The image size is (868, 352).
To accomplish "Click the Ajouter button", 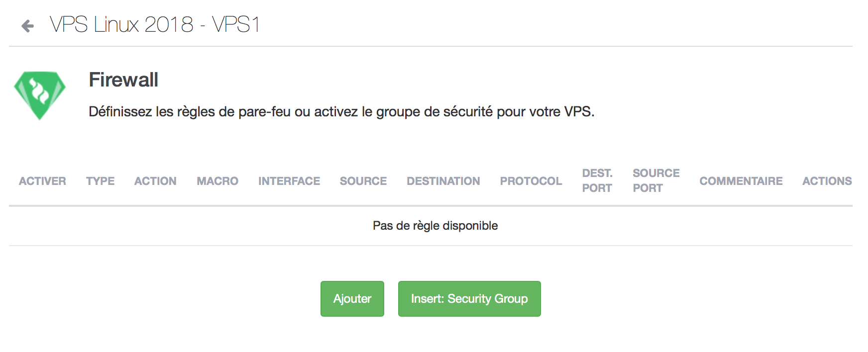I will (x=352, y=299).
